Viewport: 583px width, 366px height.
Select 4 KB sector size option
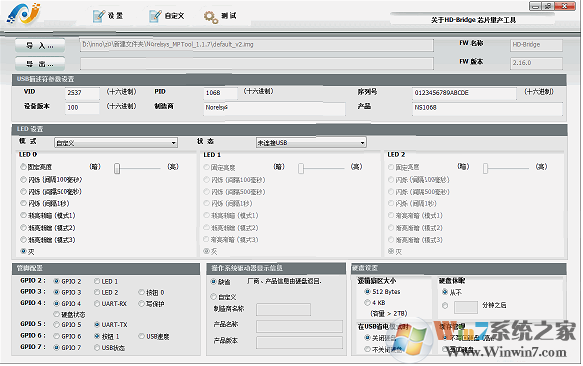pyautogui.click(x=367, y=303)
